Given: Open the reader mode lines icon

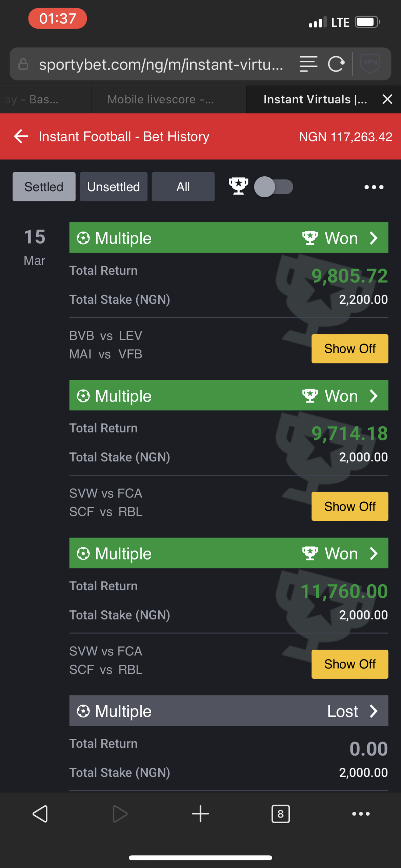Looking at the screenshot, I should pos(308,64).
